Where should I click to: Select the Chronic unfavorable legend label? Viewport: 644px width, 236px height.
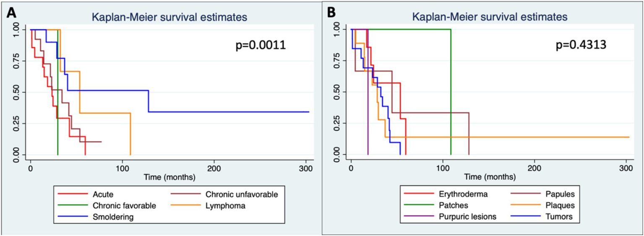point(242,194)
